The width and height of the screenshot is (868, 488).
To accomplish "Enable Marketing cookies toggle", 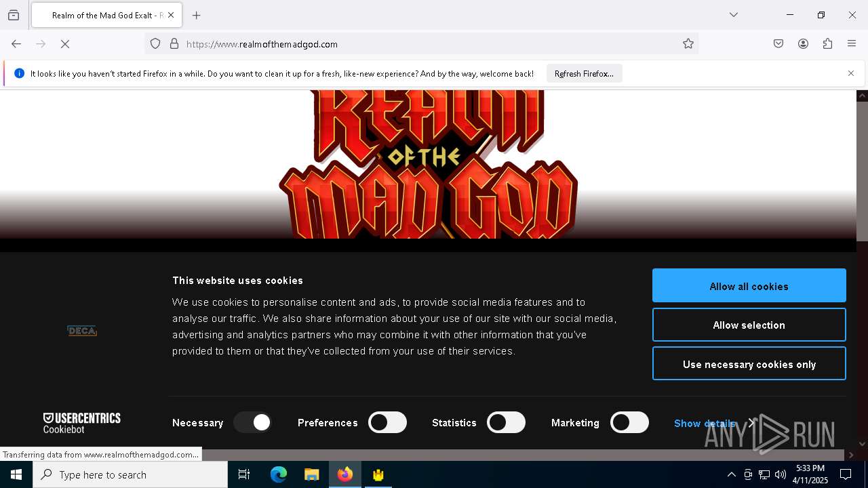I will pos(629,423).
